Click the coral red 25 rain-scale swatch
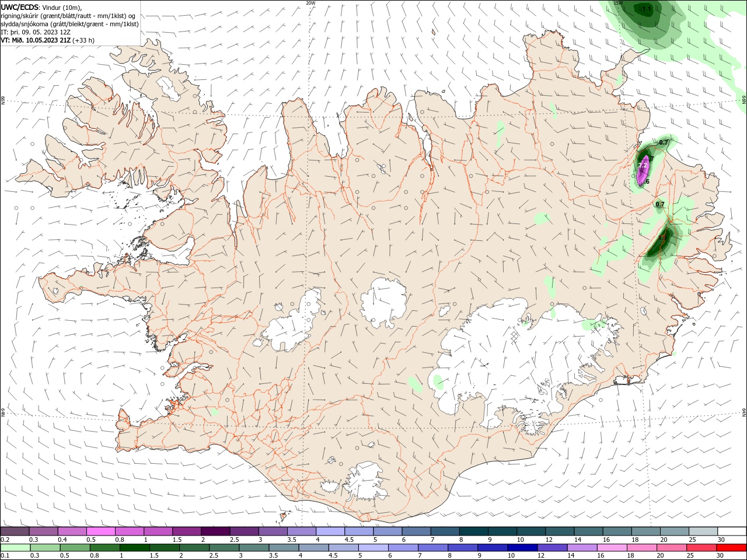The height and width of the screenshot is (560, 747). click(701, 548)
